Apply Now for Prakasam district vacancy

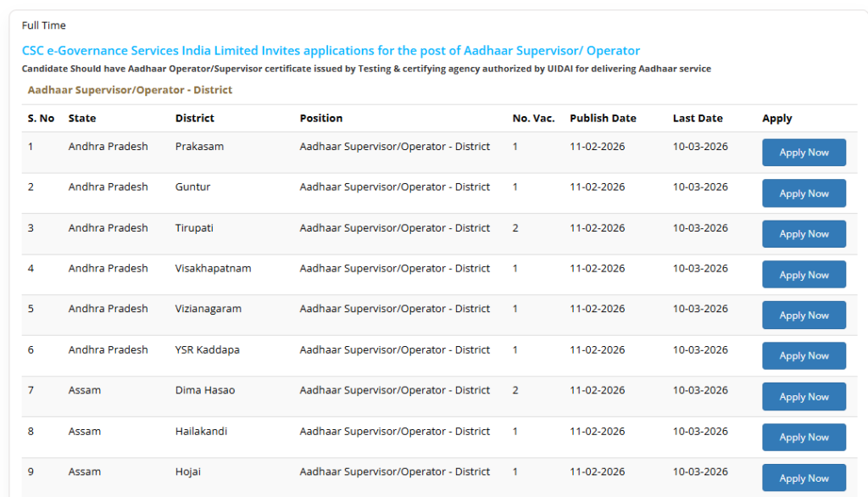click(804, 152)
